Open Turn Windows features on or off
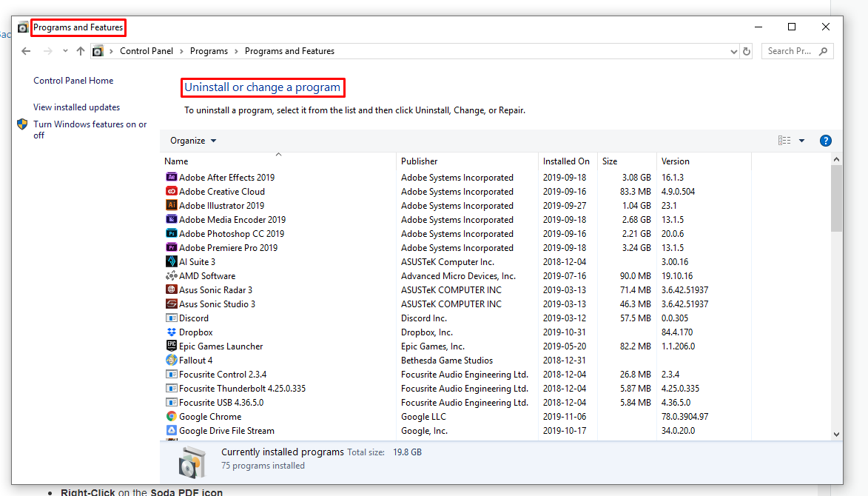 90,130
